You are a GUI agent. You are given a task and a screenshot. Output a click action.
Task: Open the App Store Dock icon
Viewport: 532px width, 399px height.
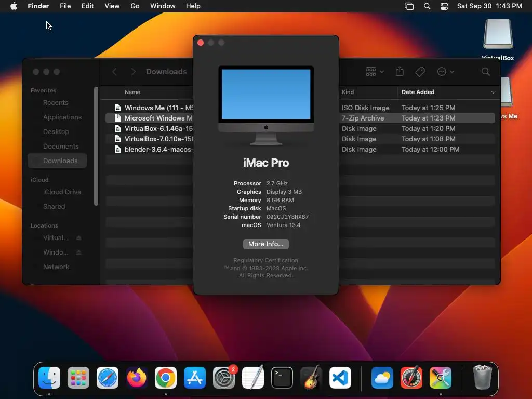coord(195,378)
